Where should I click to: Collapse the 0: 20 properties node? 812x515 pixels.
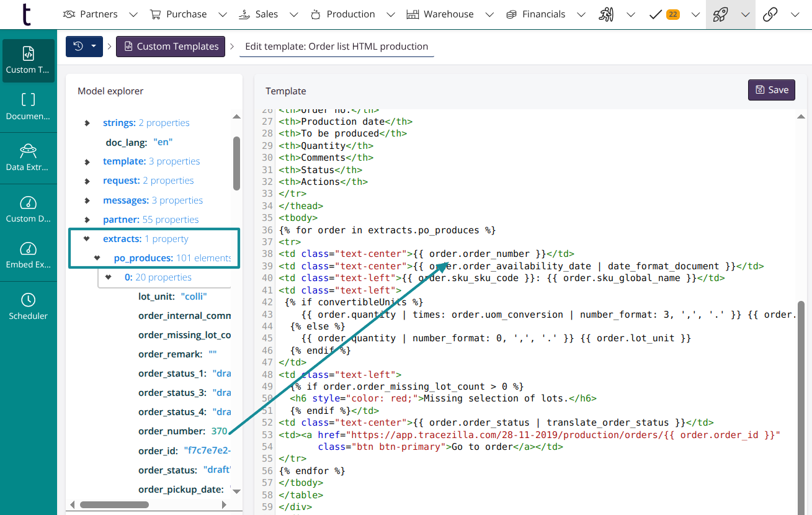click(x=109, y=277)
